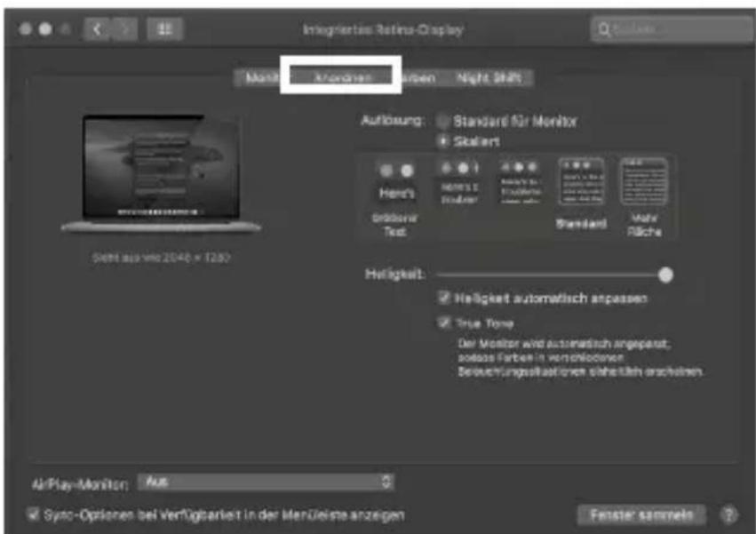Screen dimensions: 756x534
Task: Switch to the Night Shift tab
Action: point(489,77)
